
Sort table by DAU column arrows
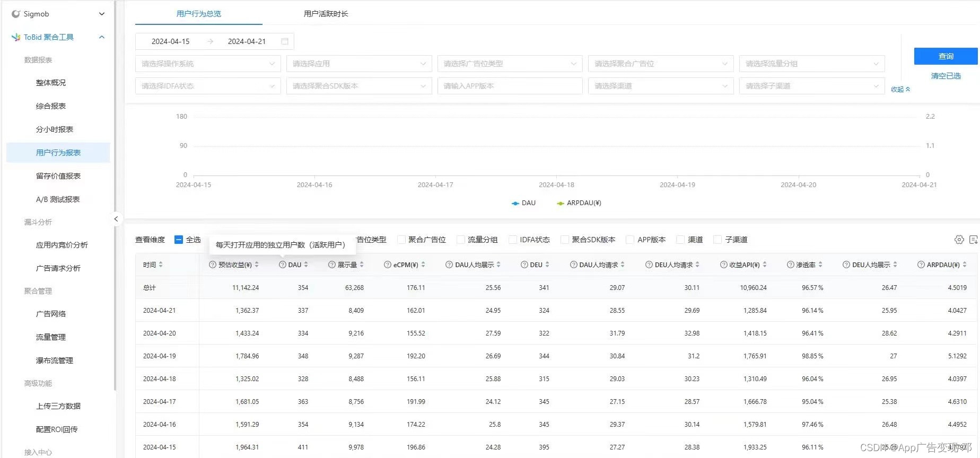click(x=306, y=265)
